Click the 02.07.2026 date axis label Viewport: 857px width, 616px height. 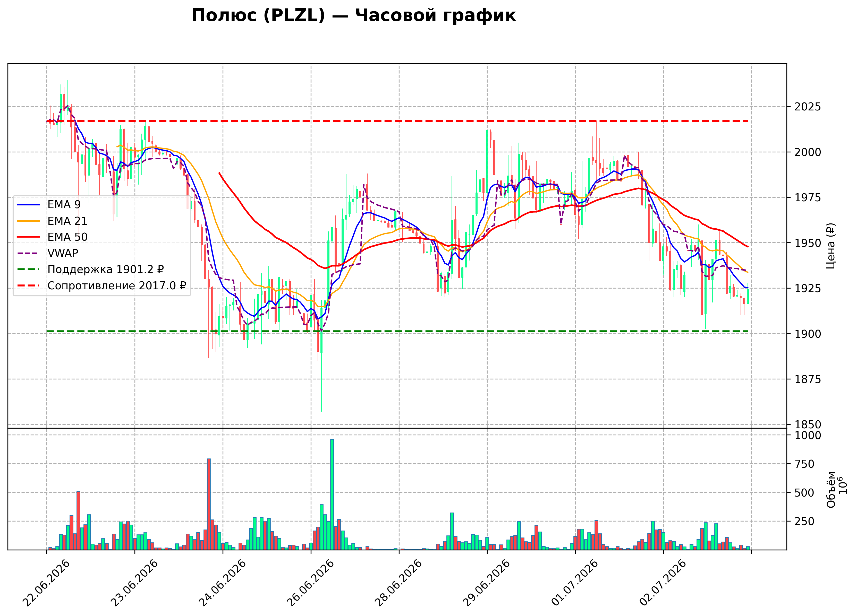click(663, 583)
